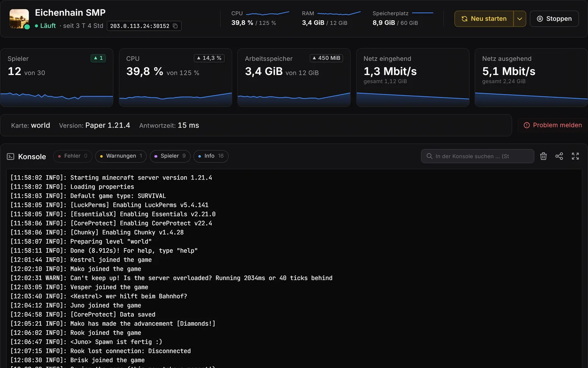The width and height of the screenshot is (588, 368).
Task: Copy the server address 203.0.113.24:30152
Action: coord(175,26)
